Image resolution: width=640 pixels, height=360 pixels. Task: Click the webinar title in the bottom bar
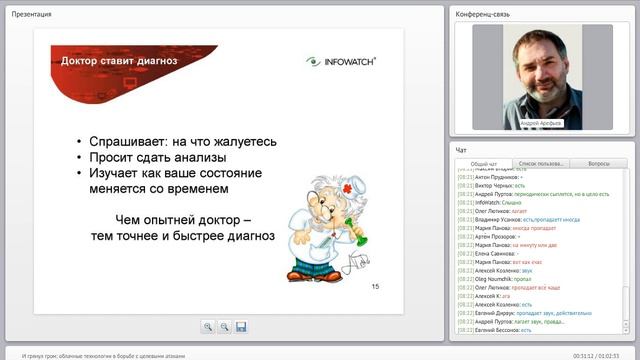click(104, 356)
